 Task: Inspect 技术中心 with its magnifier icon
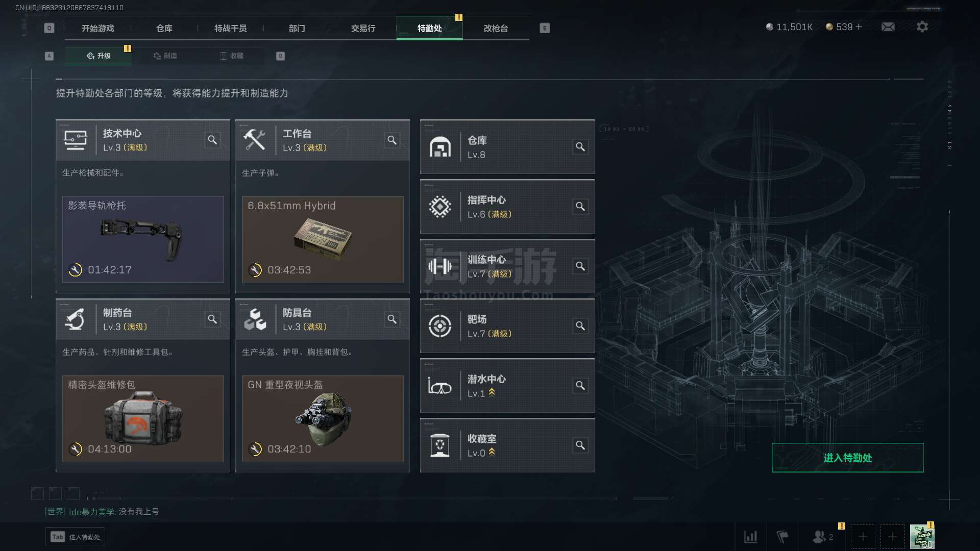pyautogui.click(x=212, y=140)
